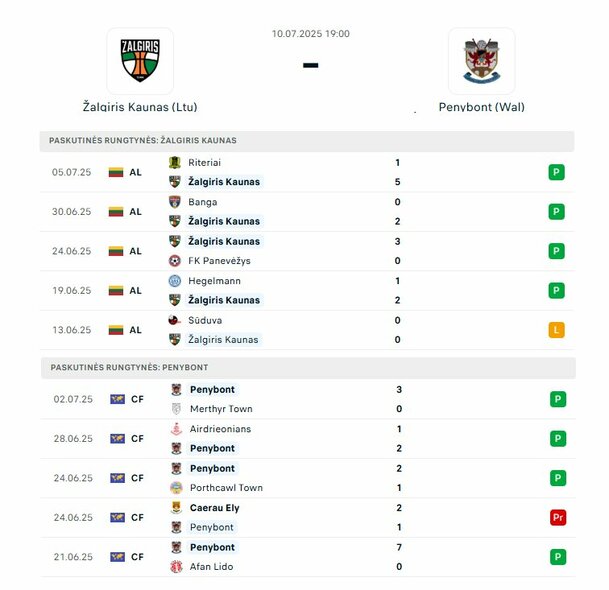Screen dimensions: 609x590
Task: Click the red Pr loss badge for Caerau Ely
Action: point(558,517)
